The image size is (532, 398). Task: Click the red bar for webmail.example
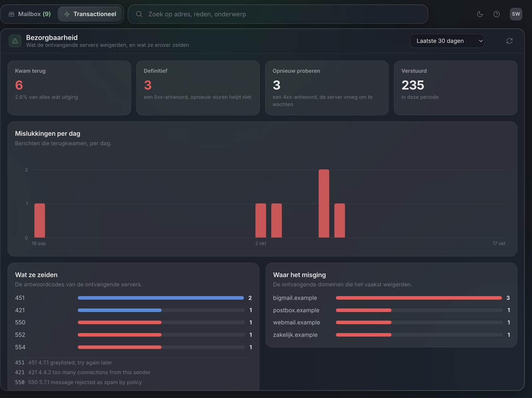[x=364, y=322]
